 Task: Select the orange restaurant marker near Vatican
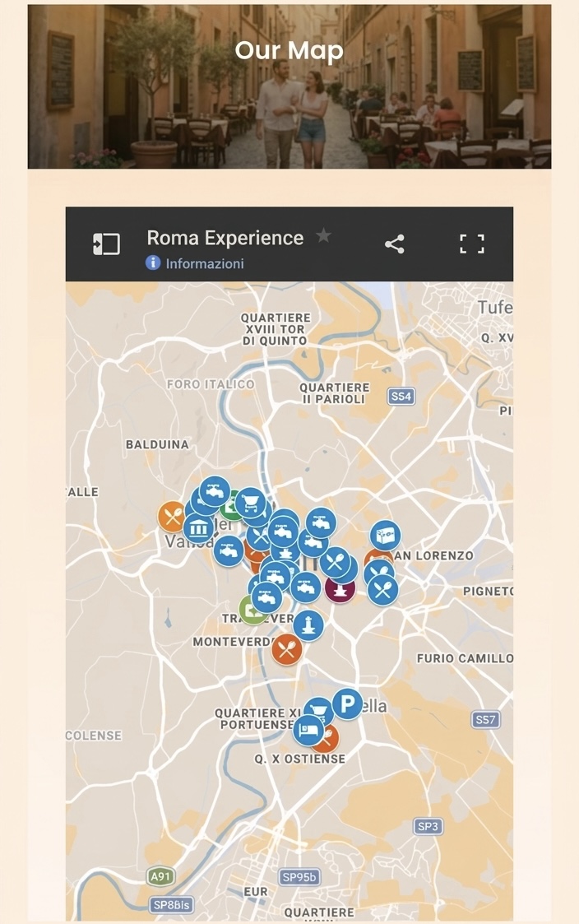(x=172, y=517)
